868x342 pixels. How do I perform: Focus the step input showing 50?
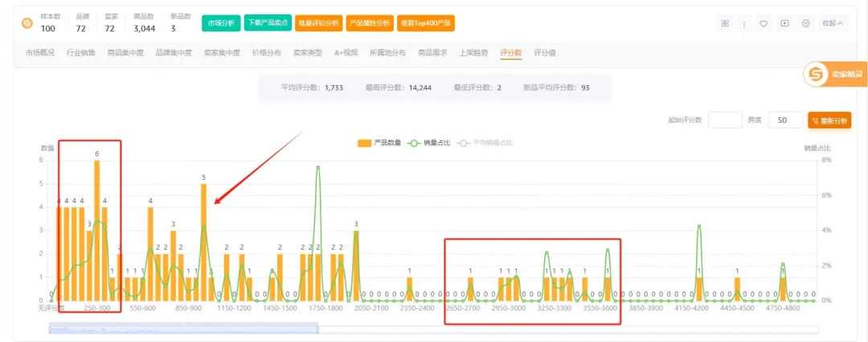[x=785, y=120]
